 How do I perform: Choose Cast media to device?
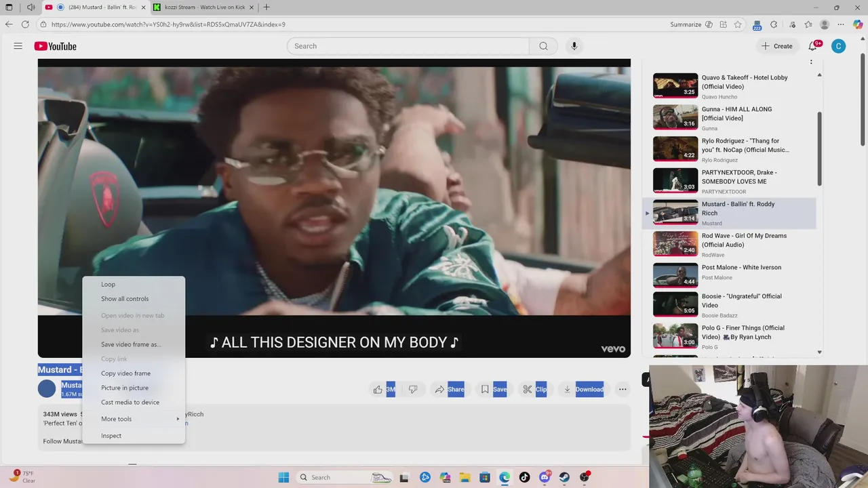(x=134, y=403)
